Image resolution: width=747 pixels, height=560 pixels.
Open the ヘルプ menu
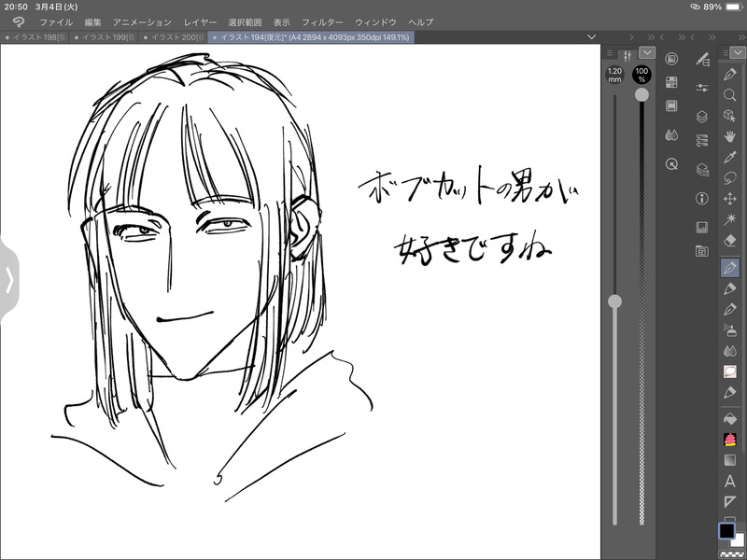(x=421, y=22)
